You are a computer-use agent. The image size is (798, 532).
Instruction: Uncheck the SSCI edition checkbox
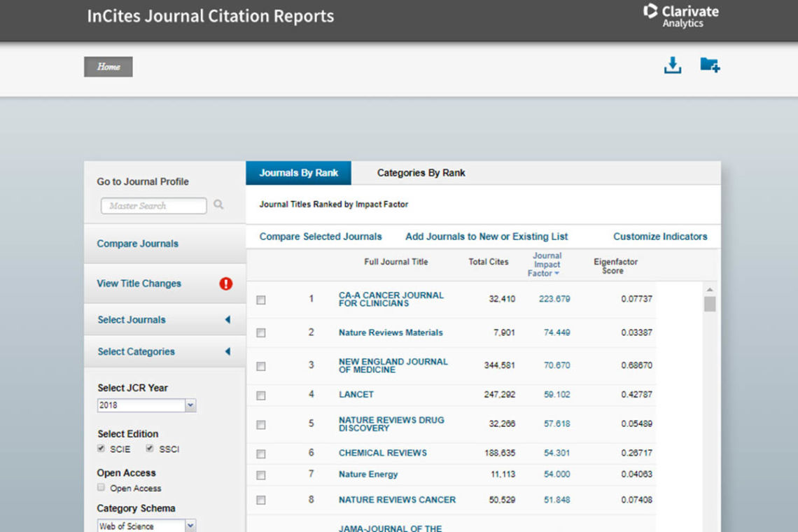tap(149, 449)
